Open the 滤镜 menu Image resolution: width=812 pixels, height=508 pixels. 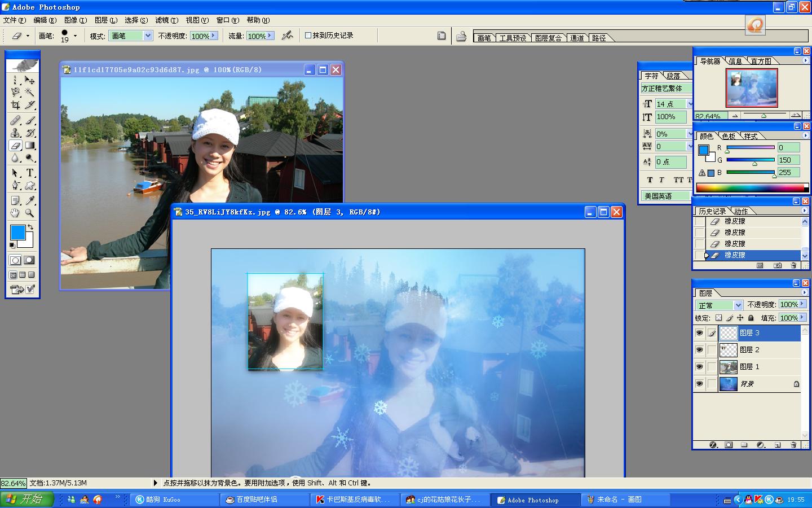(166, 20)
